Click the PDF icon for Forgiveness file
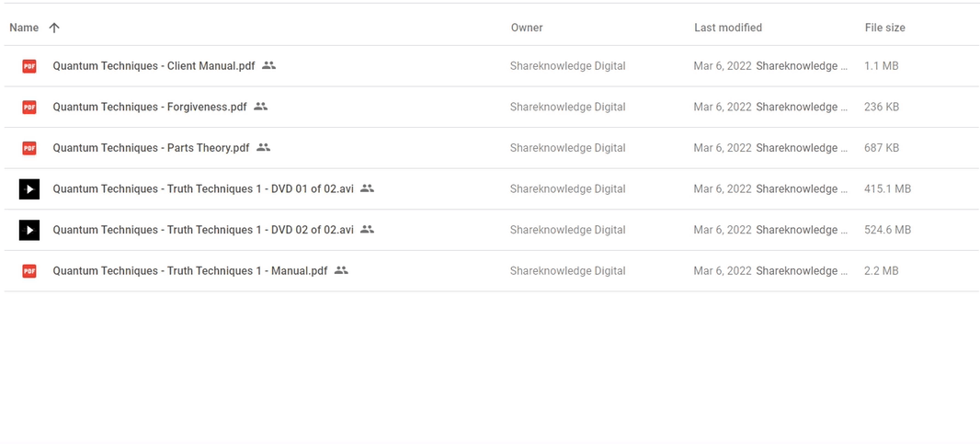Image resolution: width=980 pixels, height=444 pixels. pyautogui.click(x=29, y=107)
